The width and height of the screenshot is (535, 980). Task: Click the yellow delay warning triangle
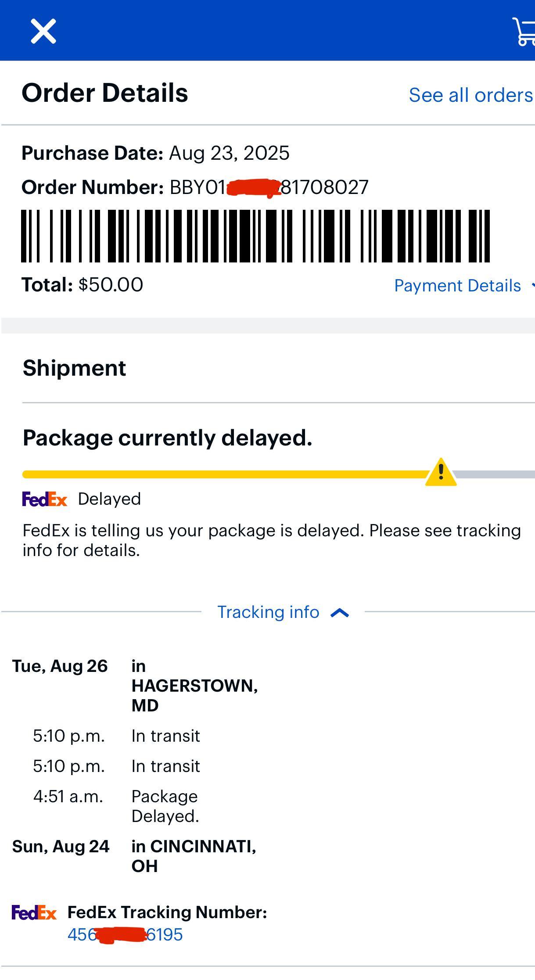point(441,473)
